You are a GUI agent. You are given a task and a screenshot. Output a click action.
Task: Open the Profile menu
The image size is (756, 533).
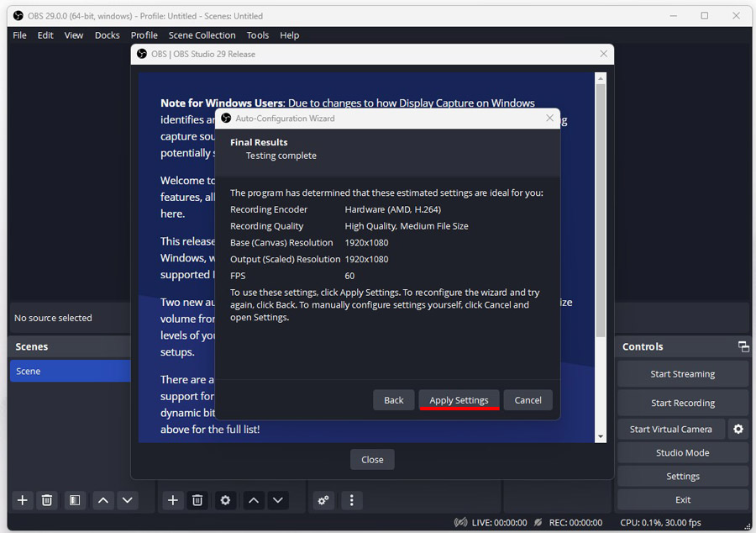[x=144, y=35]
